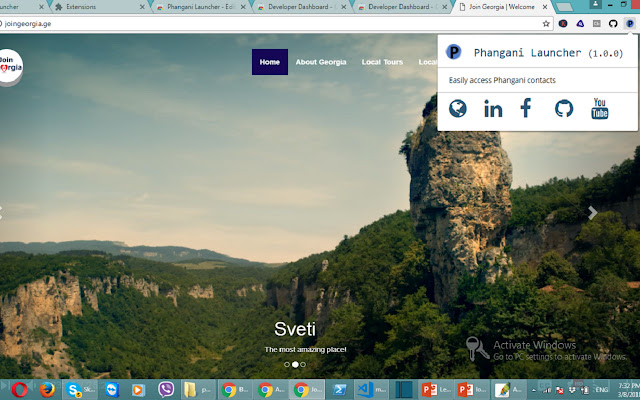Bookmark this page with the star icon
The width and height of the screenshot is (640, 400).
546,24
